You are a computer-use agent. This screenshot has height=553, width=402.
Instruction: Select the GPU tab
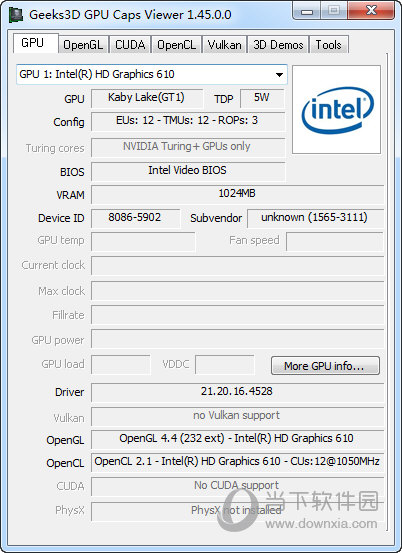(x=35, y=43)
